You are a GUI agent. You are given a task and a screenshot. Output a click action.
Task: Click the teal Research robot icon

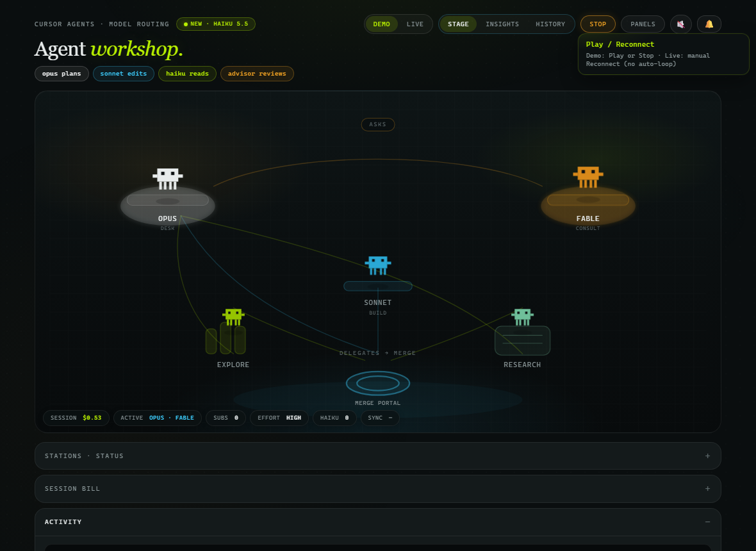pos(522,317)
